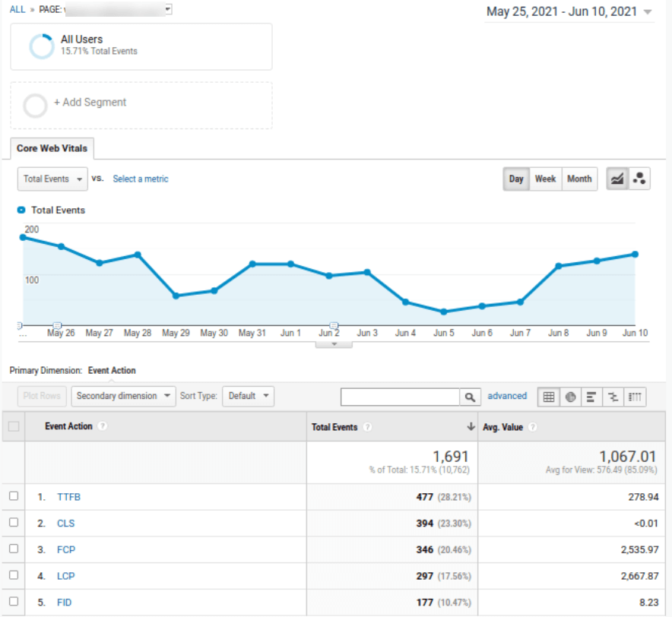This screenshot has height=617, width=672.
Task: Open the Sort Type Default dropdown
Action: 248,396
